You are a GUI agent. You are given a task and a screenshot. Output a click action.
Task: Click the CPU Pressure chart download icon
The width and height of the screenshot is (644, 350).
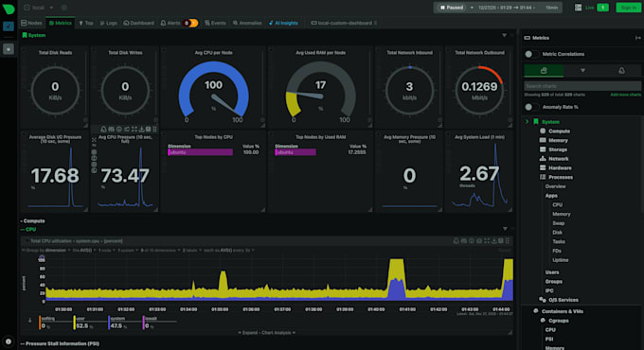tap(141, 130)
